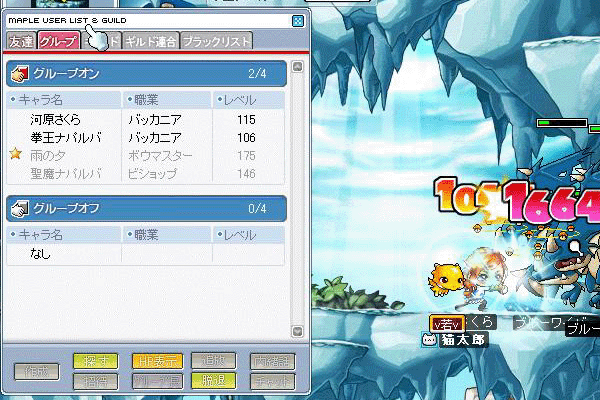The height and width of the screenshot is (400, 600).
Task: Sort list by レベル column header
Action: 248,100
